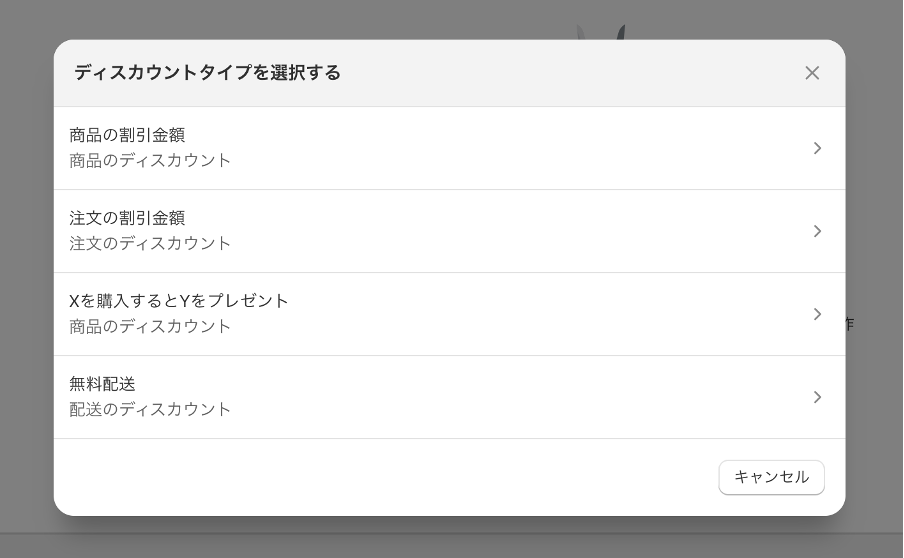
Task: Close the discount type dialog with X
Action: [x=812, y=73]
